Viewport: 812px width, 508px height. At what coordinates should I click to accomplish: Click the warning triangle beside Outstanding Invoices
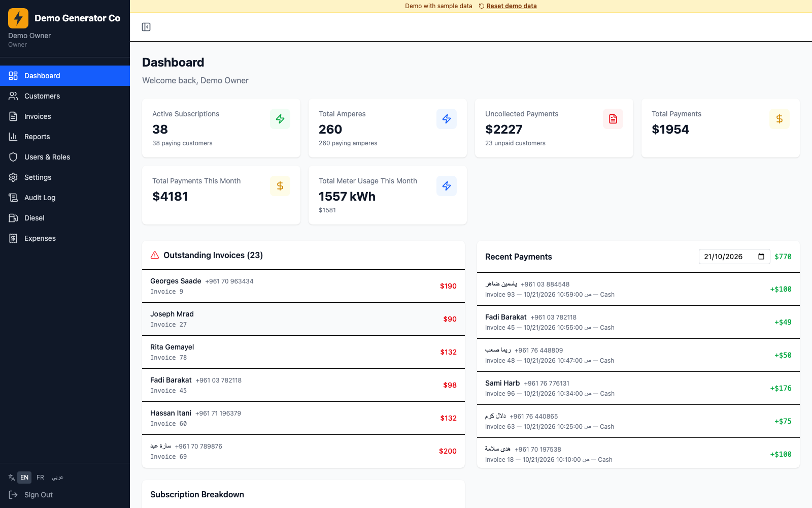click(x=155, y=255)
